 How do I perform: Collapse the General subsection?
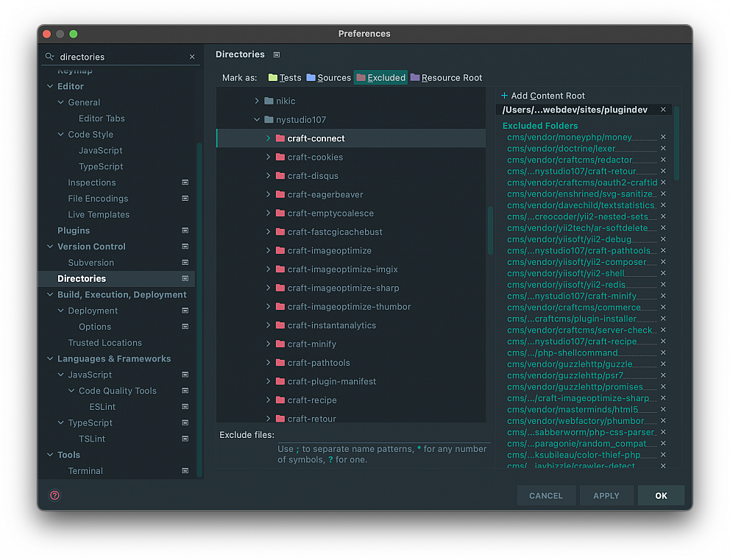point(60,102)
